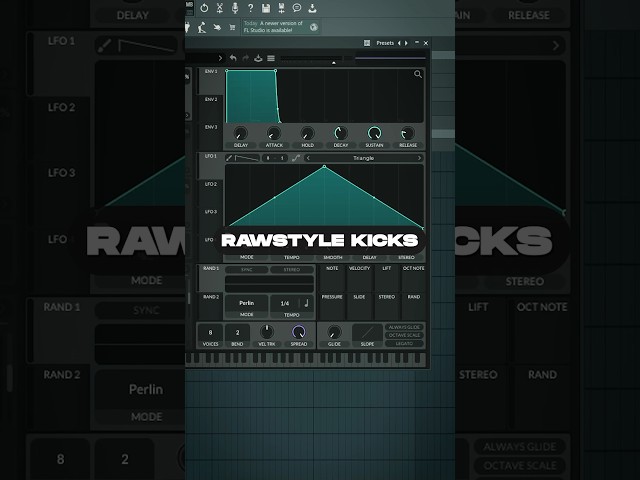This screenshot has width=640, height=480.
Task: Select the ENV 1 tab
Action: coord(211,81)
